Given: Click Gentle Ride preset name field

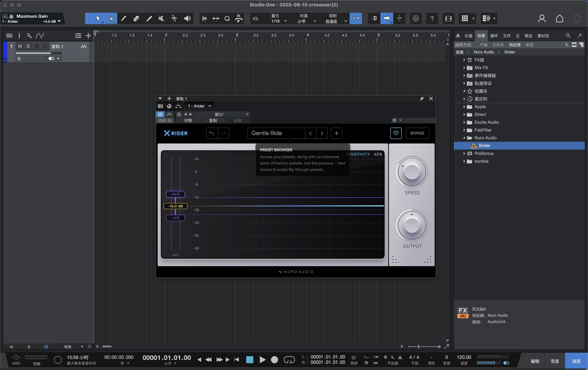Looking at the screenshot, I should [276, 133].
